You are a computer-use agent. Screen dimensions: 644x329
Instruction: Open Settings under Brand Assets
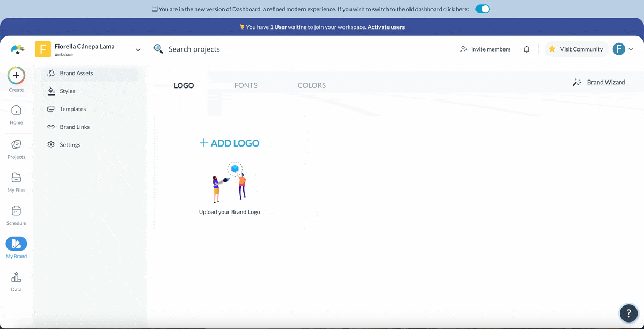pyautogui.click(x=70, y=144)
